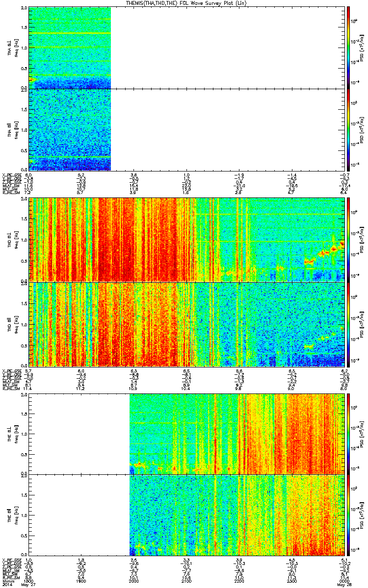Select the THA BII spectrogram panel

[x=186, y=129]
